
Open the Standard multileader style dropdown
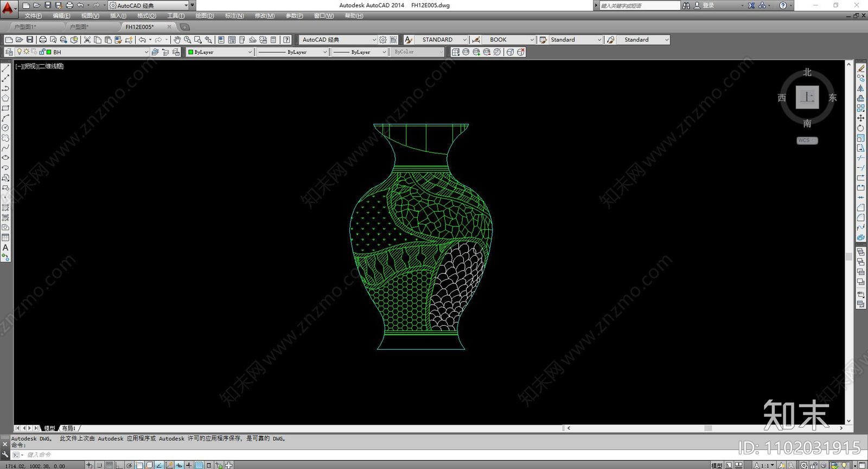(x=667, y=40)
